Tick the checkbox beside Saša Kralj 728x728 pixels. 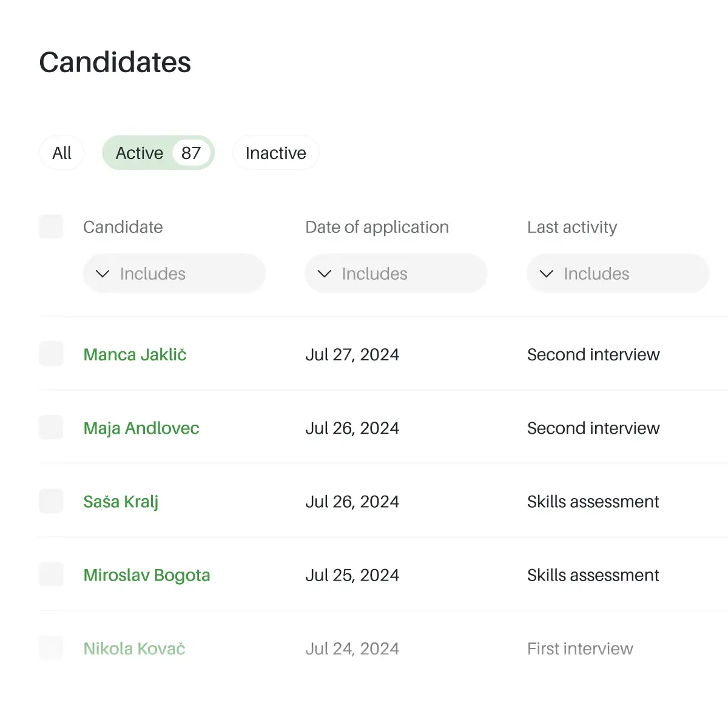(51, 502)
